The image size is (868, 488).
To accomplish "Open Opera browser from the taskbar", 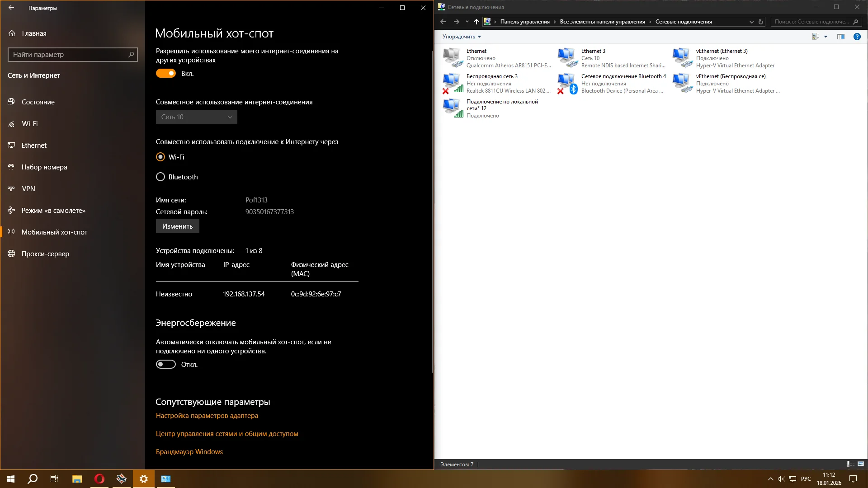I will point(99,479).
